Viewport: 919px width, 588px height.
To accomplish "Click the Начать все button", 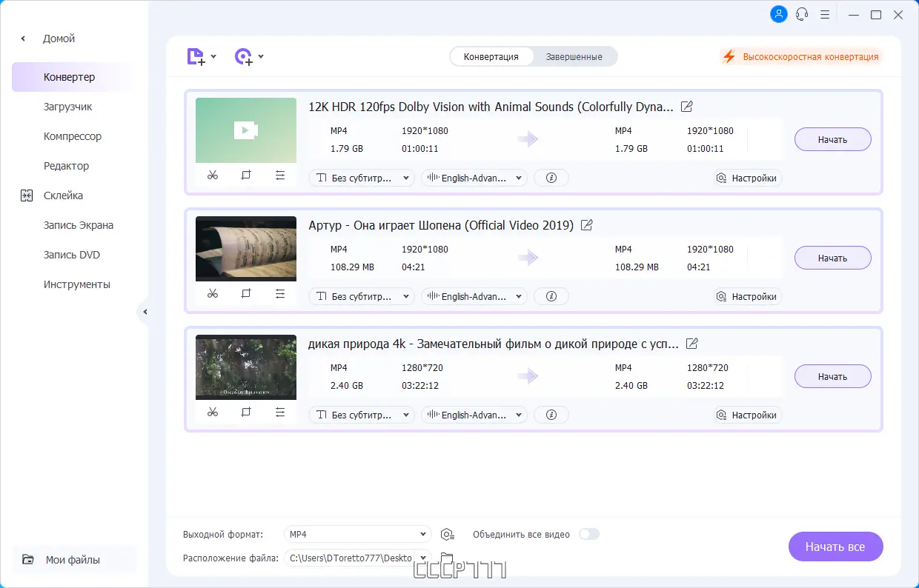I will click(x=835, y=547).
